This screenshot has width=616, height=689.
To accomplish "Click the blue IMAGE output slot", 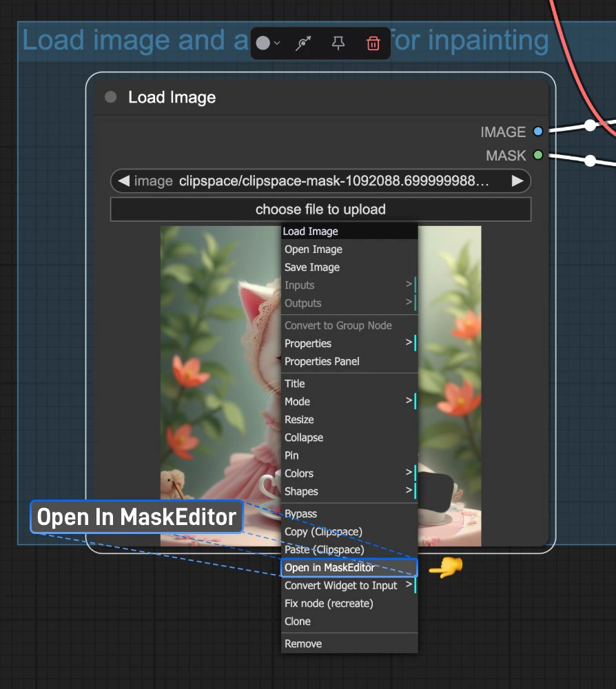I will (x=537, y=132).
